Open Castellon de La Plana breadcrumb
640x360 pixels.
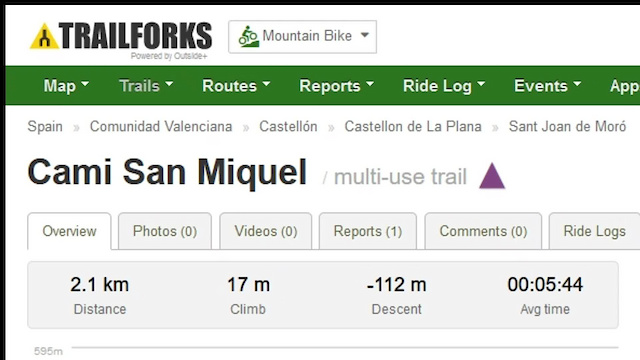(413, 127)
